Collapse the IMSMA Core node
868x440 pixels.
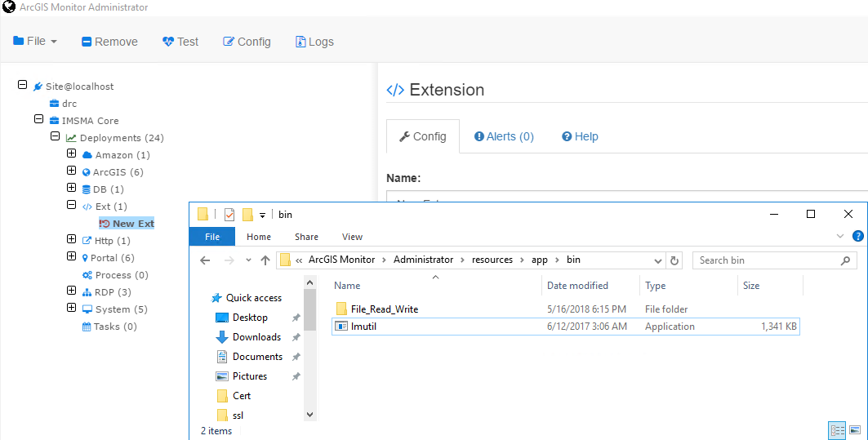pos(38,119)
